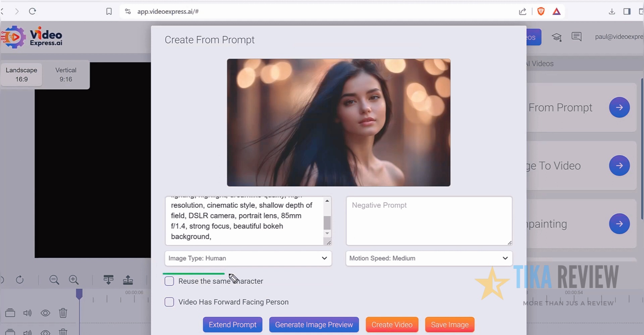Screen dimensions: 644x335
Task: Click the Brave shield icon
Action: coord(541,11)
